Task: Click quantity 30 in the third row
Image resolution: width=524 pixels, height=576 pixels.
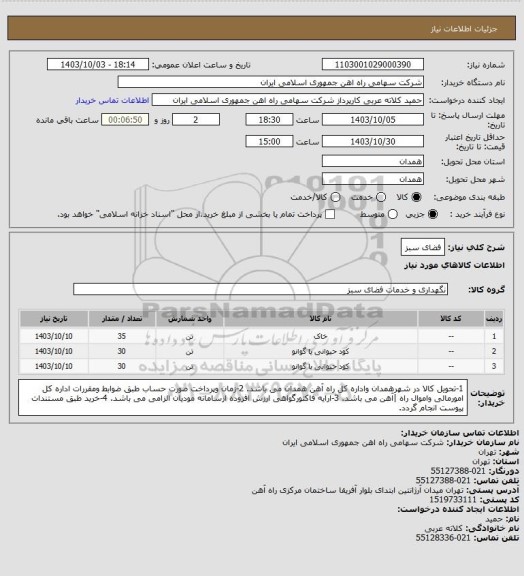Action: click(122, 367)
